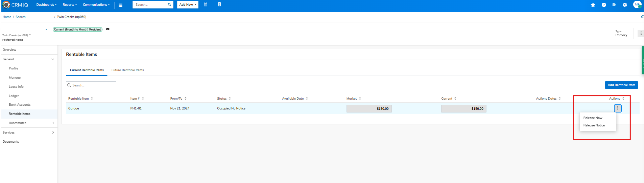Screen dimensions: 644x183
Task: Click the favorites star icon
Action: [593, 5]
